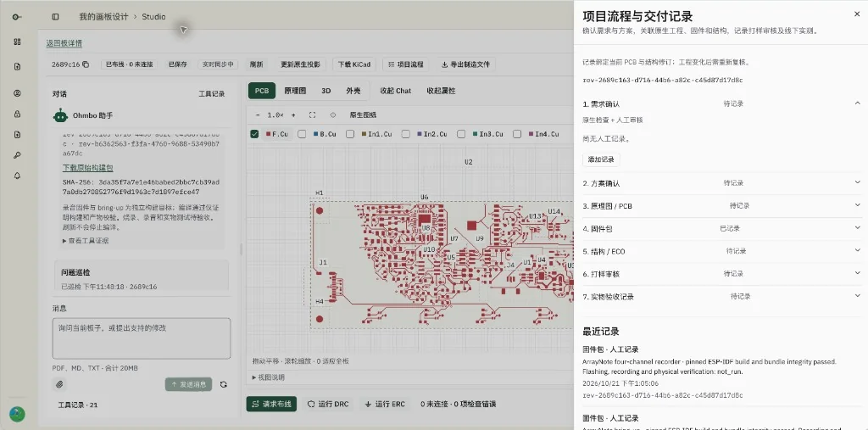Expand 视图说明 disclosure

click(x=269, y=377)
